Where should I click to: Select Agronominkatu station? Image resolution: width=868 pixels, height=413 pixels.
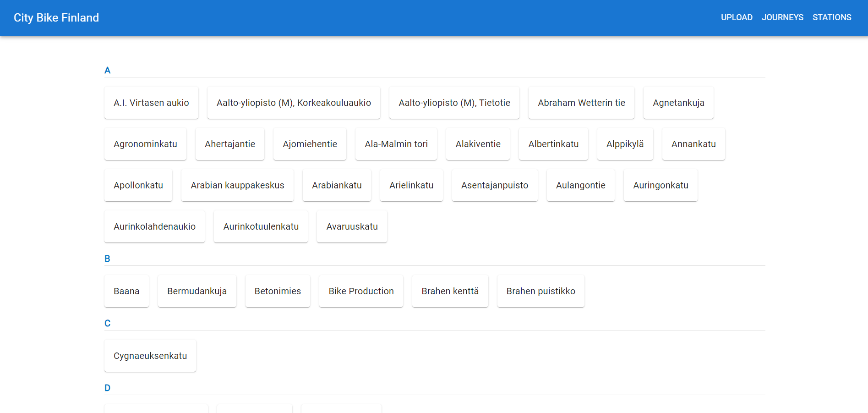coord(145,144)
